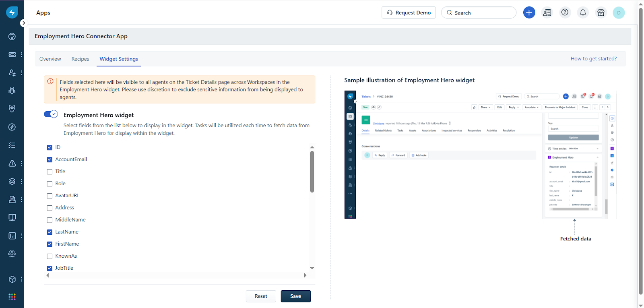Uncheck the JobTitle checkbox
644x308 pixels.
50,268
